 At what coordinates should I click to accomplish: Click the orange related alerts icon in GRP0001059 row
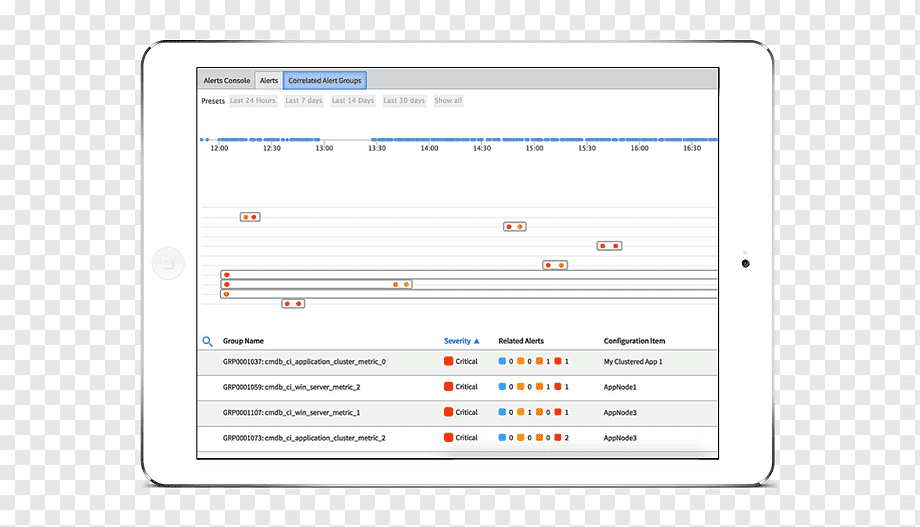click(x=520, y=386)
